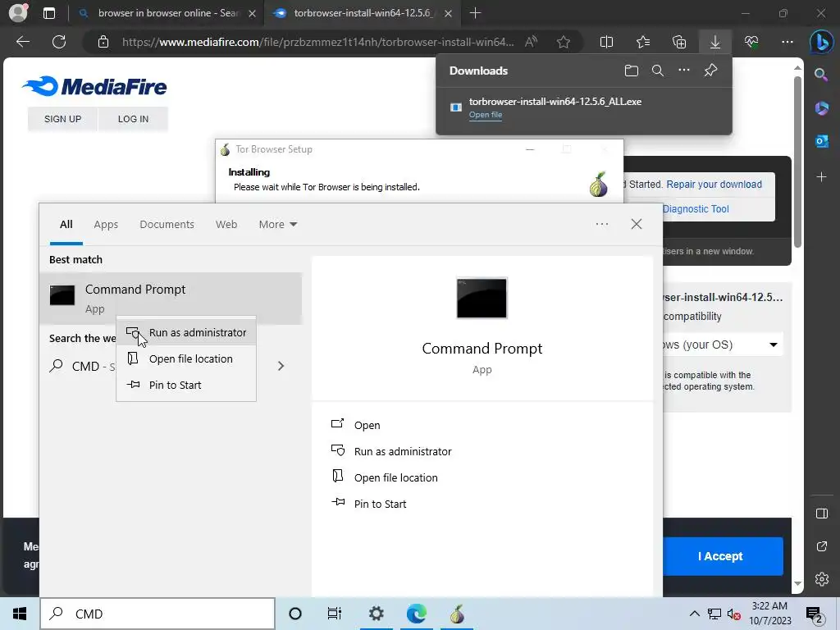
Task: Go back using the browser back arrow
Action: point(23,42)
